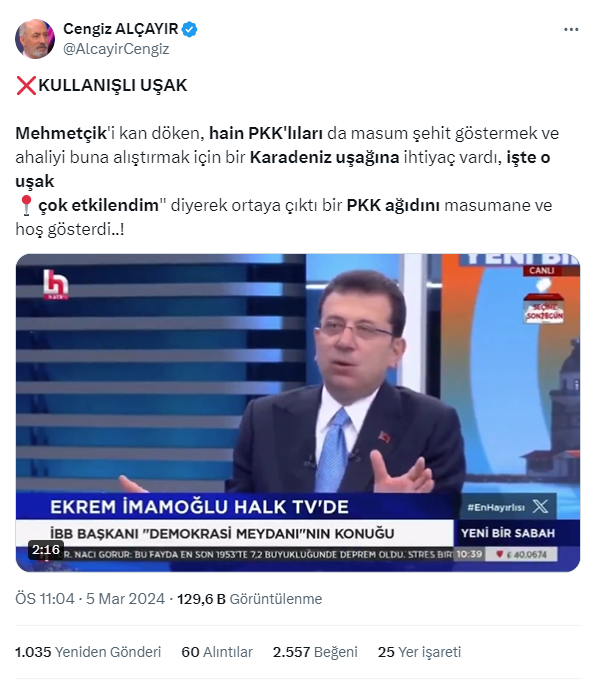Click the X logo beside #EnHayırlısı
This screenshot has height=681, width=596.
[x=540, y=506]
